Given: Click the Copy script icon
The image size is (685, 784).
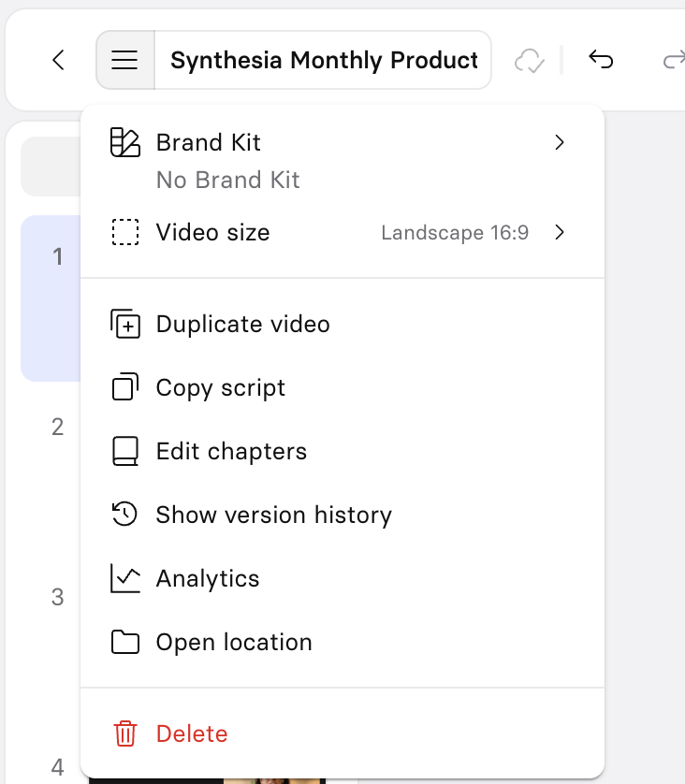Looking at the screenshot, I should [x=125, y=387].
